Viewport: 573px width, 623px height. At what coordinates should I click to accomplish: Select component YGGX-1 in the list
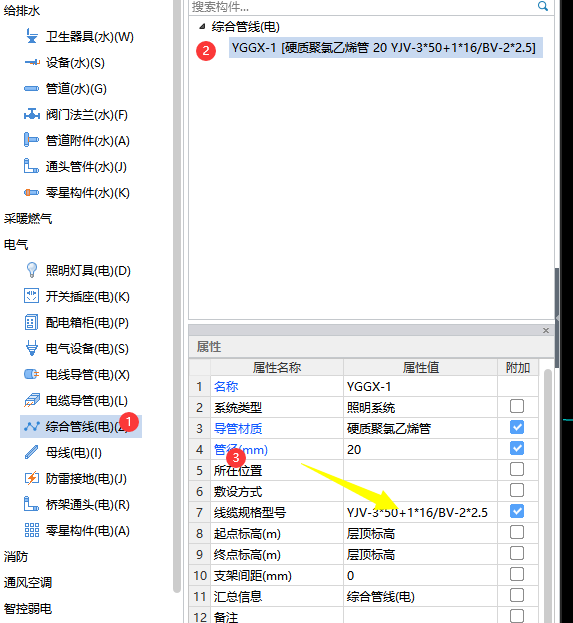pos(385,48)
